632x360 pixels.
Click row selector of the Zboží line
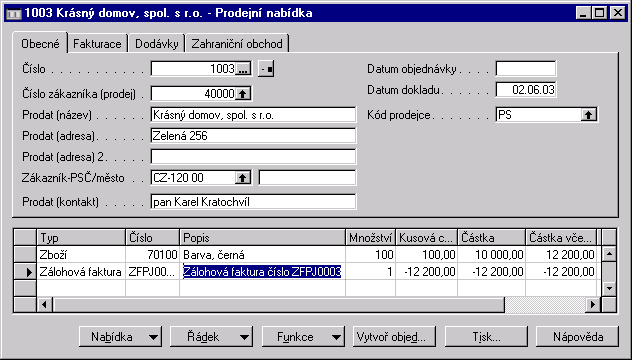click(25, 255)
